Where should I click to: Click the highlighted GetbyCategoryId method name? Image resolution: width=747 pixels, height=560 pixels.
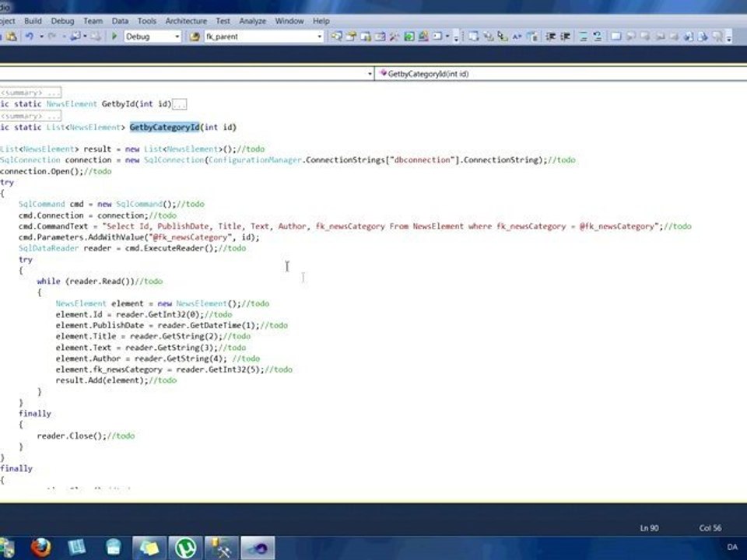[x=164, y=127]
